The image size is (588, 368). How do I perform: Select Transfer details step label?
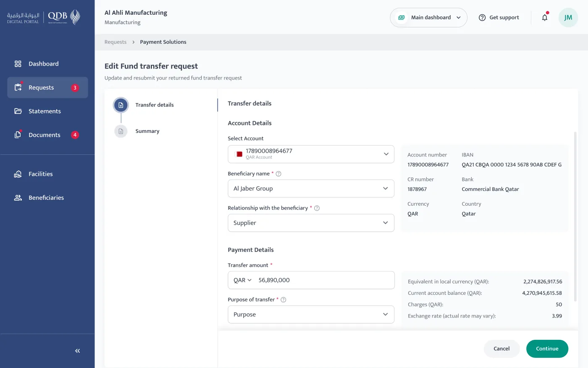(x=155, y=105)
